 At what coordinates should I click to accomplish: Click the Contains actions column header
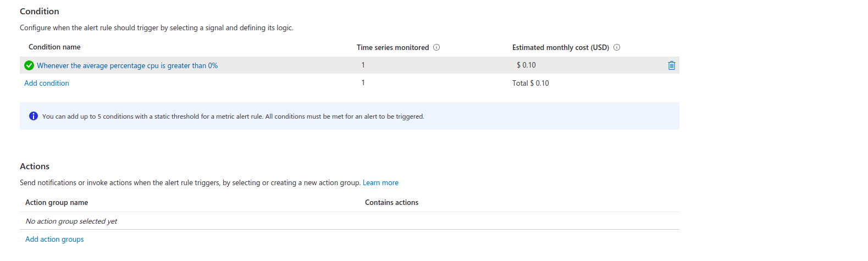click(x=391, y=202)
